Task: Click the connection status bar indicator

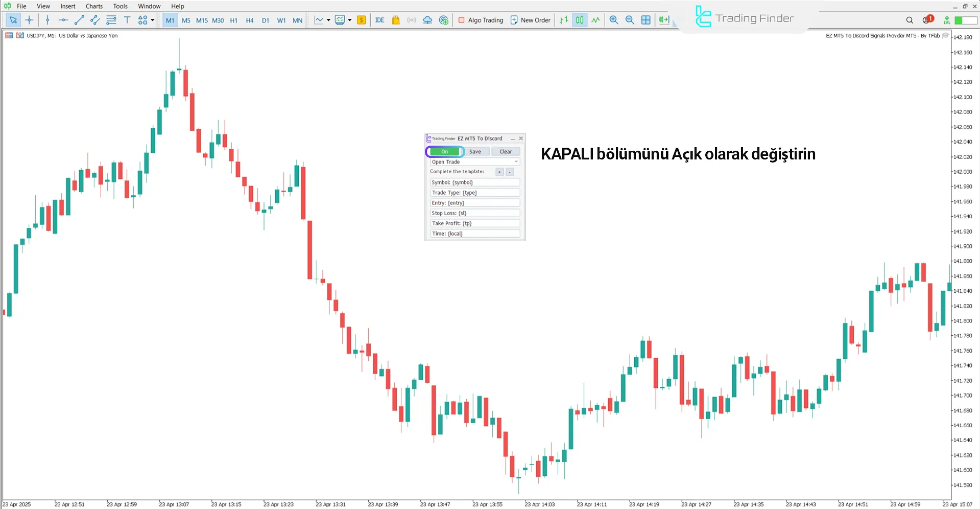Action: [x=966, y=20]
